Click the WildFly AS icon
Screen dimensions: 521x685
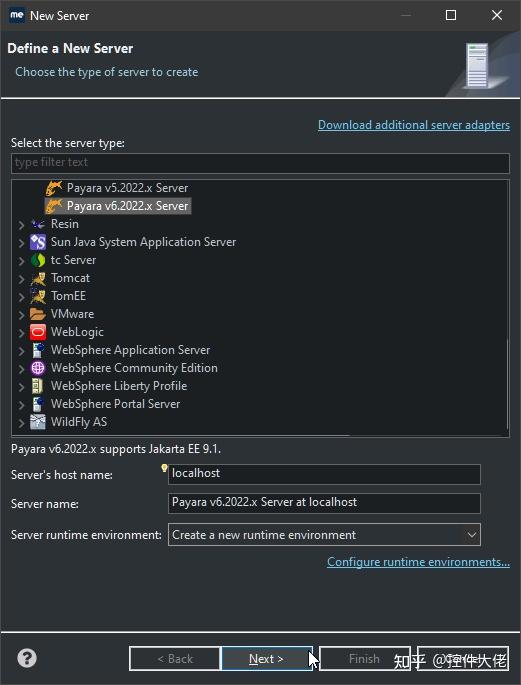(38, 422)
